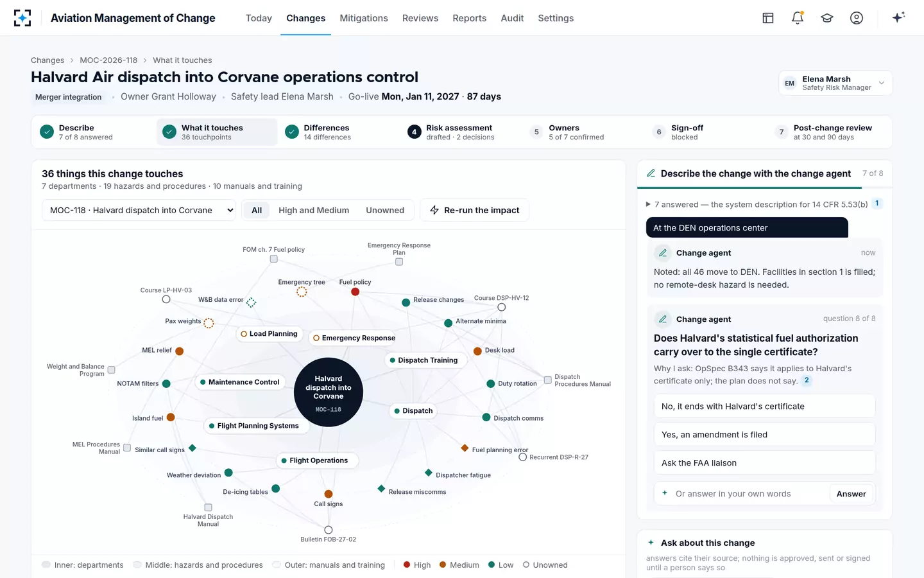Click the FOM ch. 7 Fuel policy square node
The width and height of the screenshot is (924, 578).
(x=274, y=259)
